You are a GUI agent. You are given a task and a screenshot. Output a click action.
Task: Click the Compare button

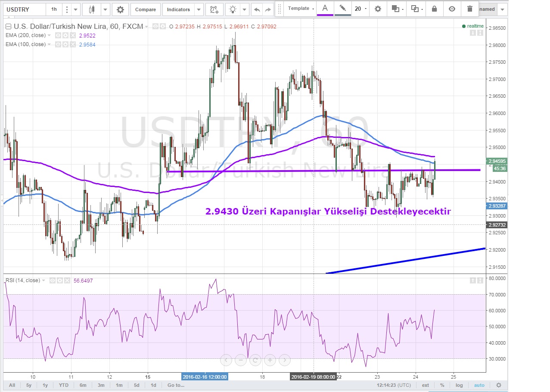[146, 9]
